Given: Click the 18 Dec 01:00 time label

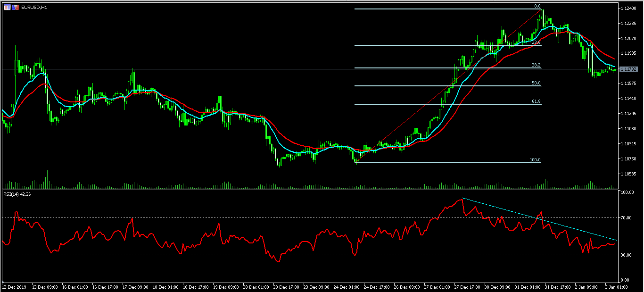Looking at the screenshot, I should (165, 286).
